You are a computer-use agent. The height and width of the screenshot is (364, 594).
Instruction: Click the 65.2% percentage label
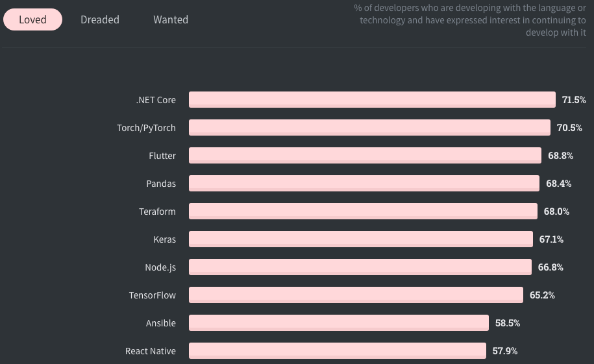[542, 295]
